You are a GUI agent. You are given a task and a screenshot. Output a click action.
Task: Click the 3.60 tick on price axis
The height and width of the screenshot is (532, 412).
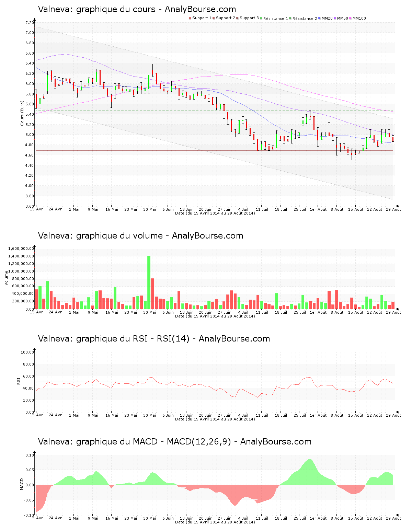click(30, 206)
